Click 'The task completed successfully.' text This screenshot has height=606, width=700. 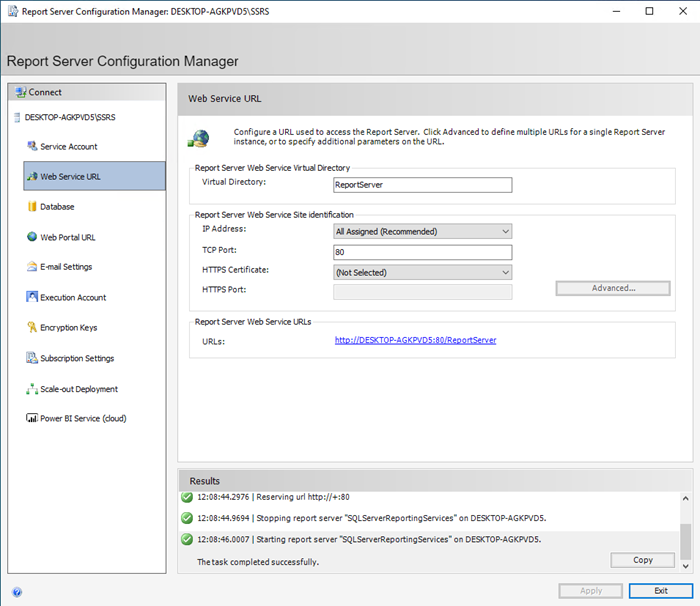(258, 562)
